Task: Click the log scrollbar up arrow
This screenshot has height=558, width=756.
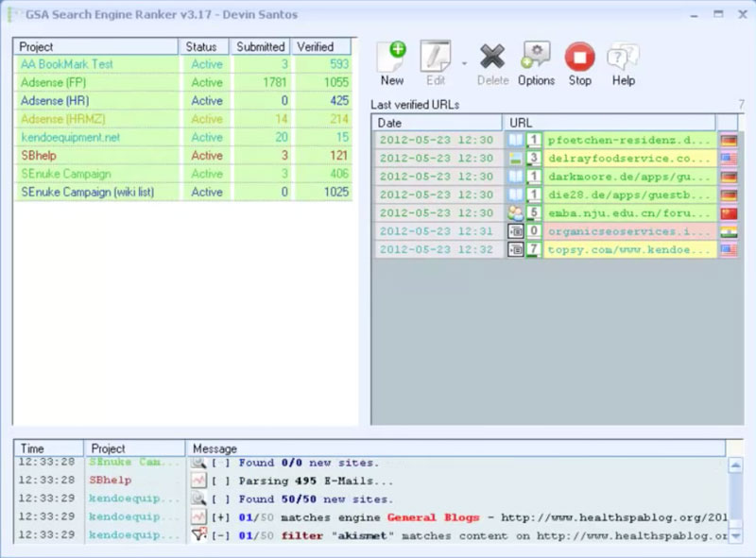Action: (x=735, y=465)
